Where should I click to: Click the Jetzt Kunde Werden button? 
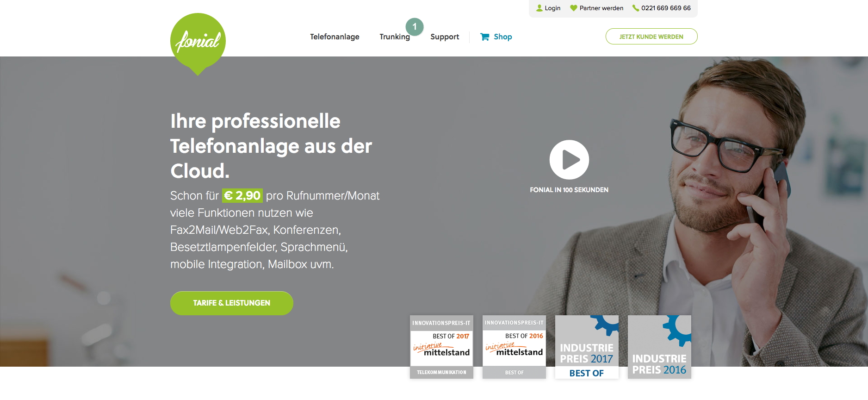click(651, 37)
